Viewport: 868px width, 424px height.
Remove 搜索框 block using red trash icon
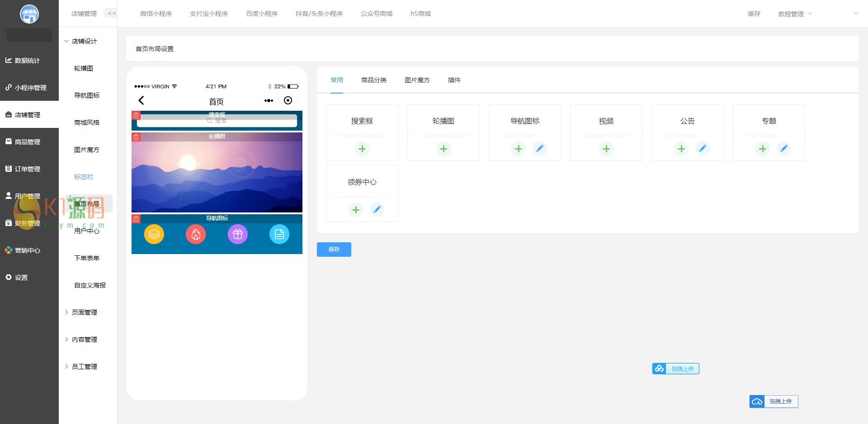136,115
